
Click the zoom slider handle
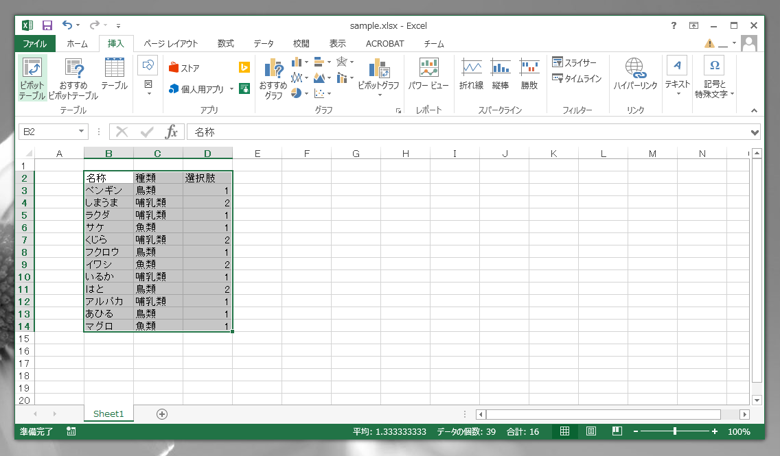(675, 431)
